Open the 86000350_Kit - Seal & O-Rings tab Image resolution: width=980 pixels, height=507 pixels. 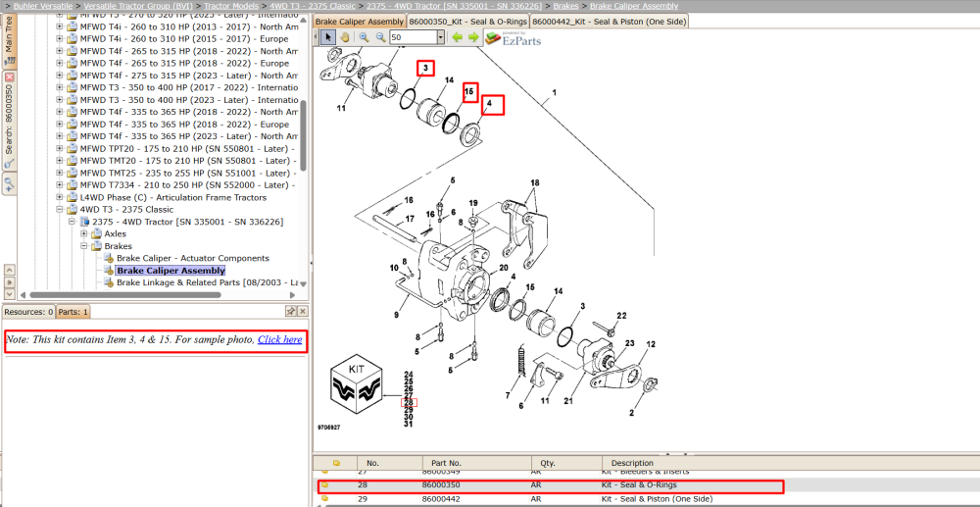tap(468, 22)
